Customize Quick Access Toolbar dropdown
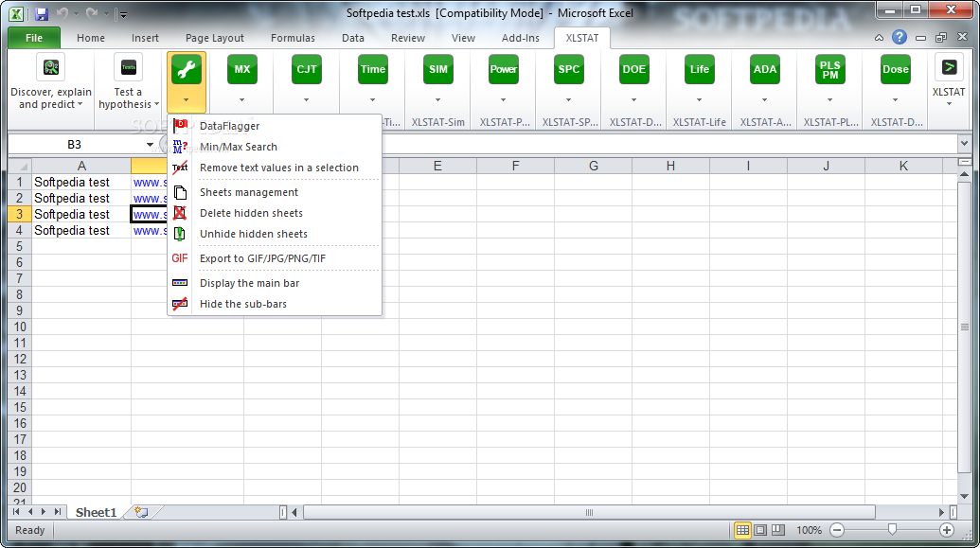Screen dimensions: 980x548 (122, 14)
